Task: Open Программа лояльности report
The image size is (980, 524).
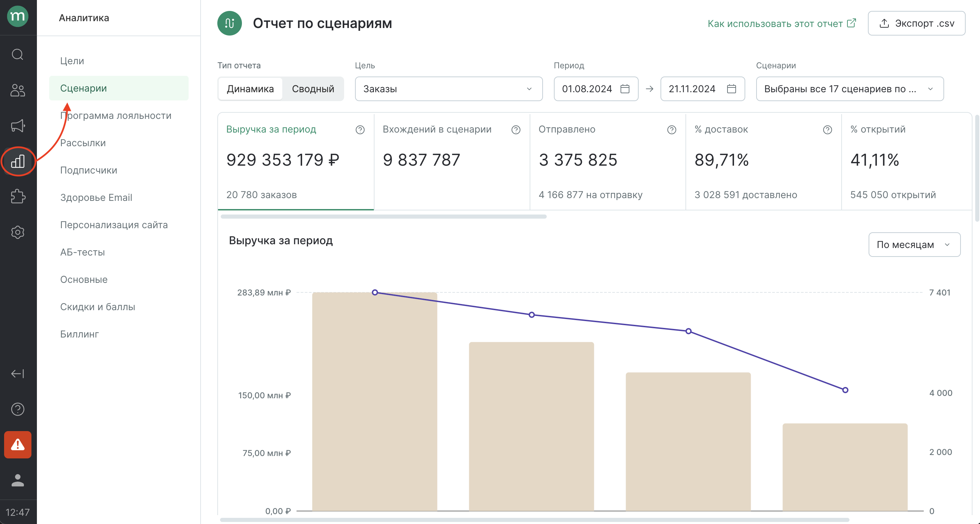Action: [x=115, y=115]
